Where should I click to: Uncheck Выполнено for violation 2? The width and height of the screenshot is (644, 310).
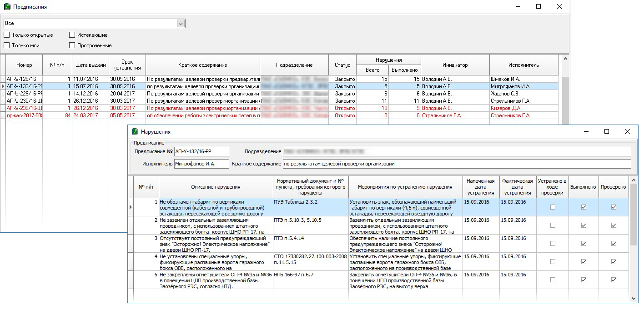(584, 225)
